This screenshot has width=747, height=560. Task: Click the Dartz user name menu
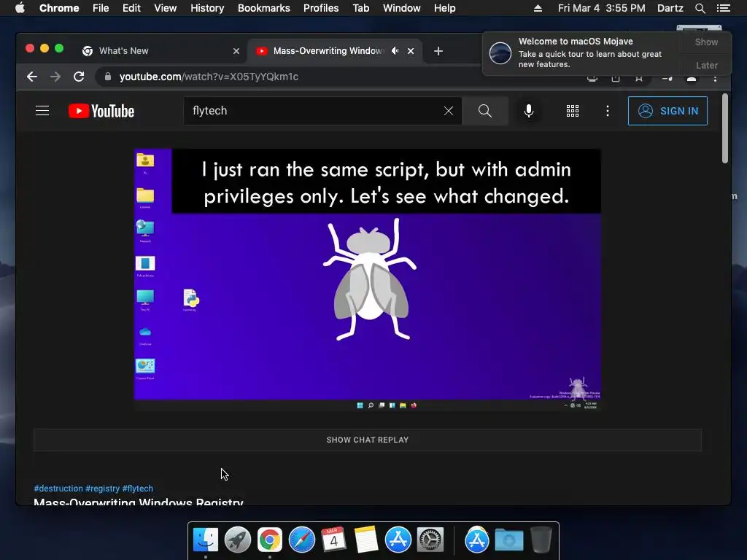coord(670,8)
